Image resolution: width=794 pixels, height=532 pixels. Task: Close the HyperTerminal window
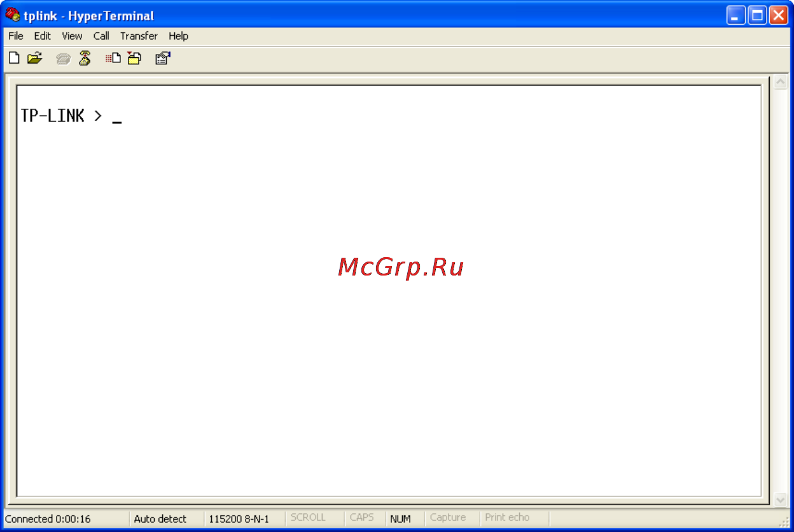(779, 16)
